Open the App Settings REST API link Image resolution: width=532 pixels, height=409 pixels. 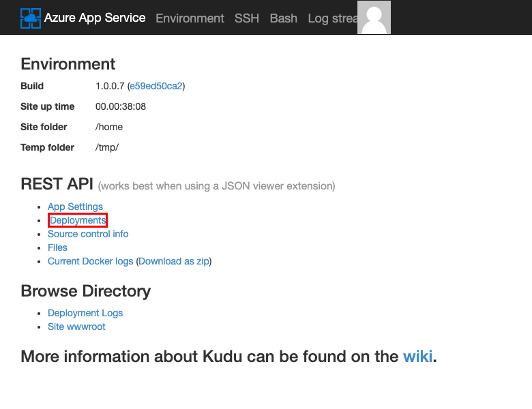[x=75, y=207]
